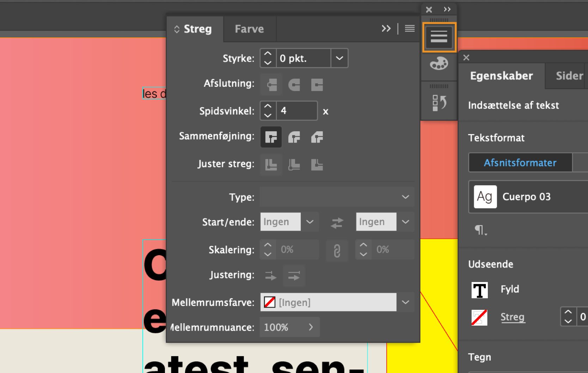Viewport: 588px width, 373px height.
Task: Open Farve palette dock icon
Action: pos(439,64)
